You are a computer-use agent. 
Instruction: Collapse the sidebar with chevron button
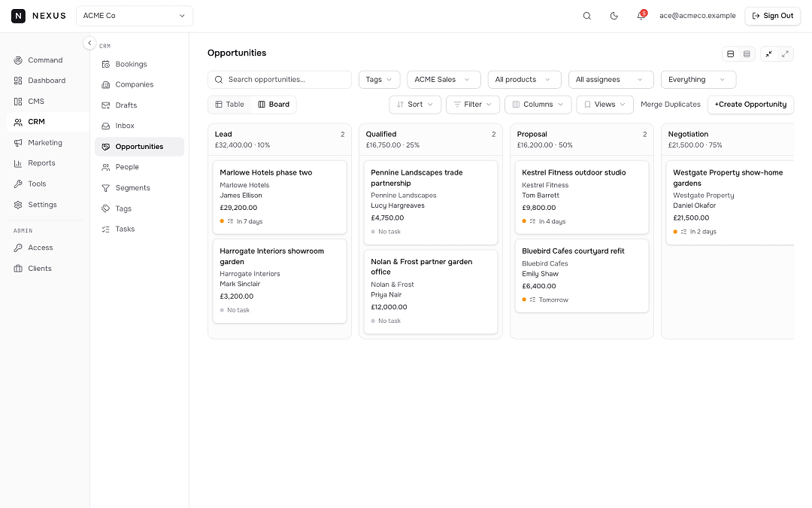click(89, 43)
